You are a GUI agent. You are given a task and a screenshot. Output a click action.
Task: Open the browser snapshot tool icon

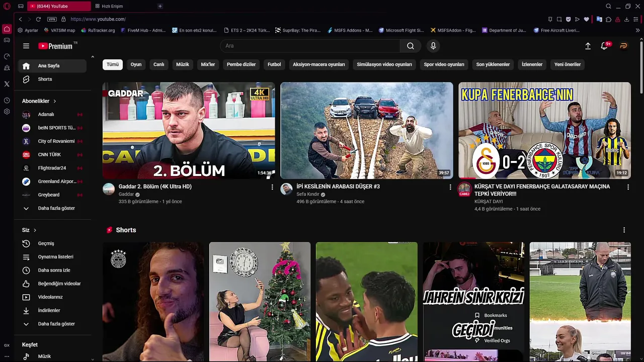[559, 19]
